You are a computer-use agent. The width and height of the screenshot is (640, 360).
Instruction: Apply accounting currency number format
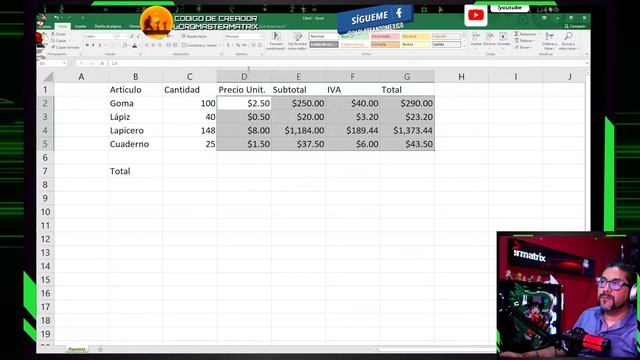click(229, 45)
